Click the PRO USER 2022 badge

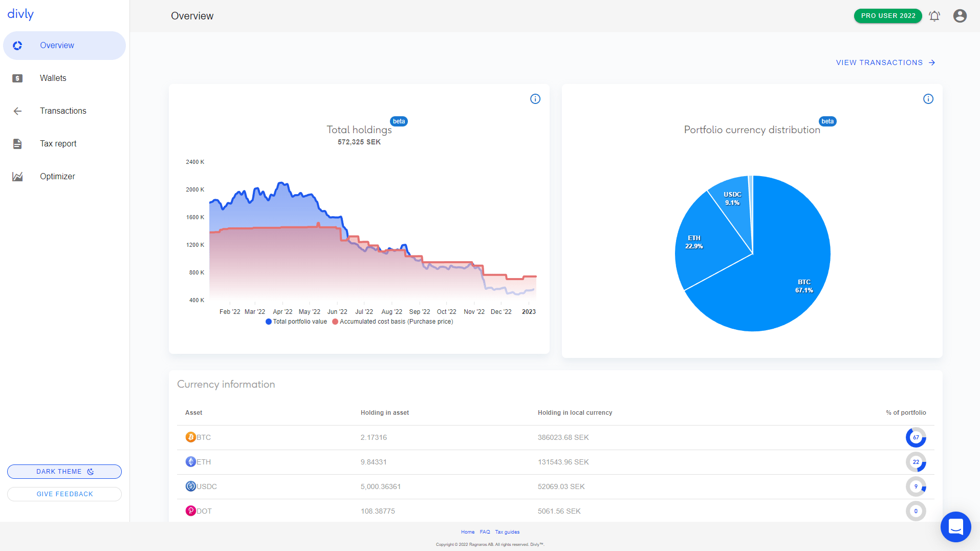[888, 16]
